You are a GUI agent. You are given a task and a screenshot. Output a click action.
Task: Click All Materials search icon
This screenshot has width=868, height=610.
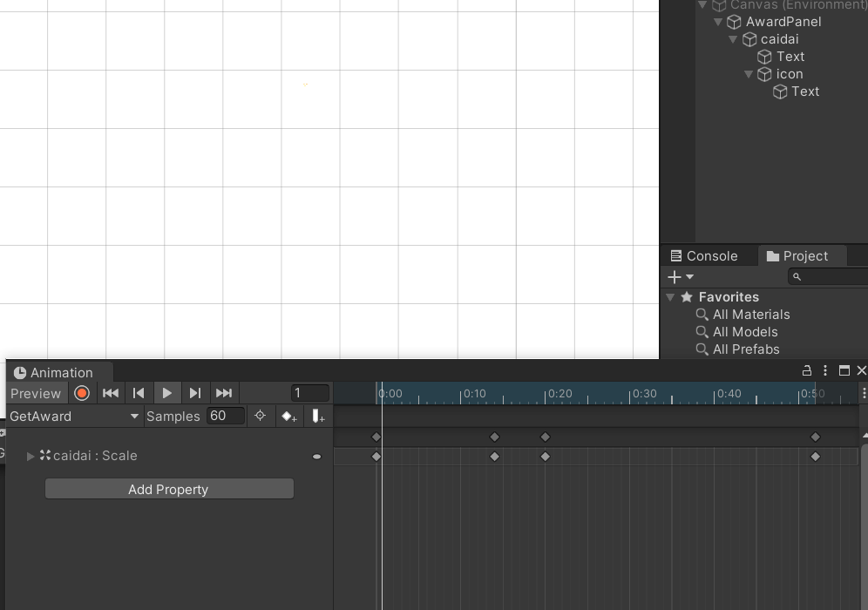(x=702, y=315)
